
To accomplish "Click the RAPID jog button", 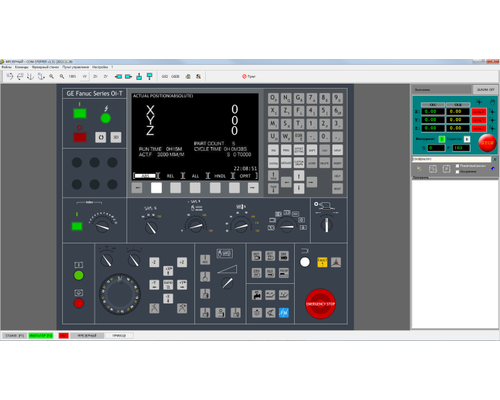I will point(168,284).
